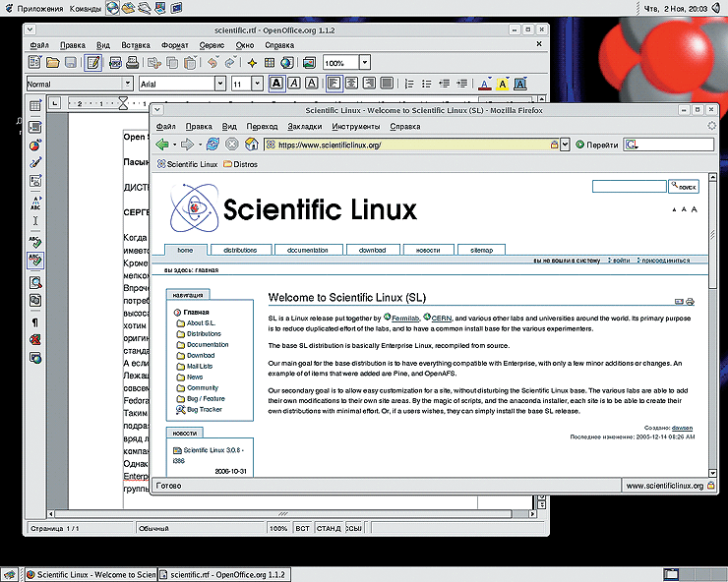Open Команды menu in top panel
The height and width of the screenshot is (582, 728).
coord(86,8)
